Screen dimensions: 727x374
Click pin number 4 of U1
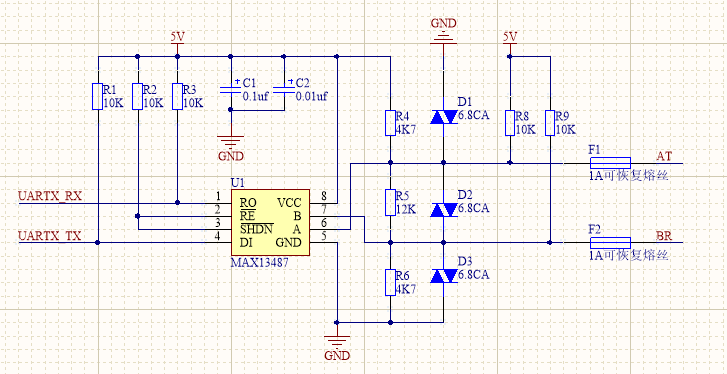point(217,235)
